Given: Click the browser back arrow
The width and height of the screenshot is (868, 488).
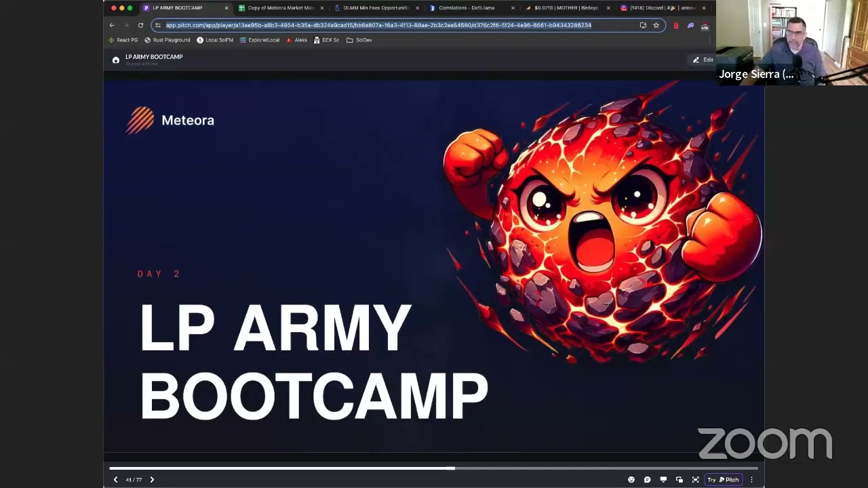Looking at the screenshot, I should [112, 25].
